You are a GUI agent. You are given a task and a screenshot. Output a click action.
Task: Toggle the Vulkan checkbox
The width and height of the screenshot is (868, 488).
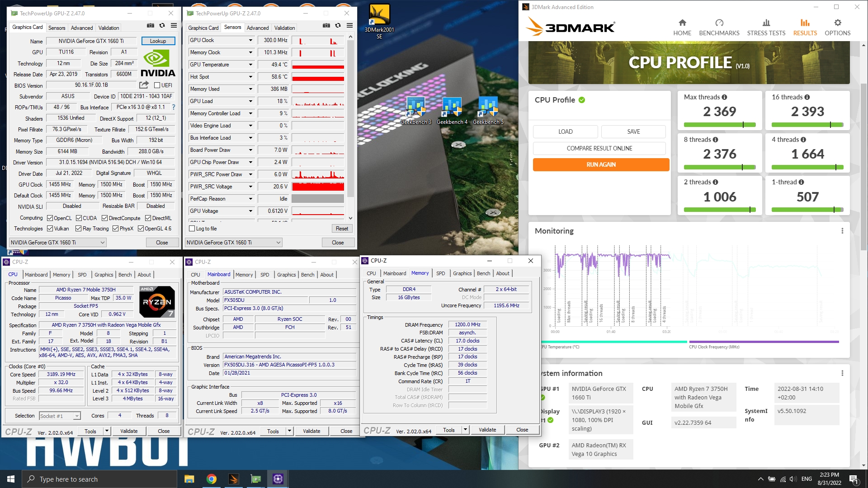(50, 229)
